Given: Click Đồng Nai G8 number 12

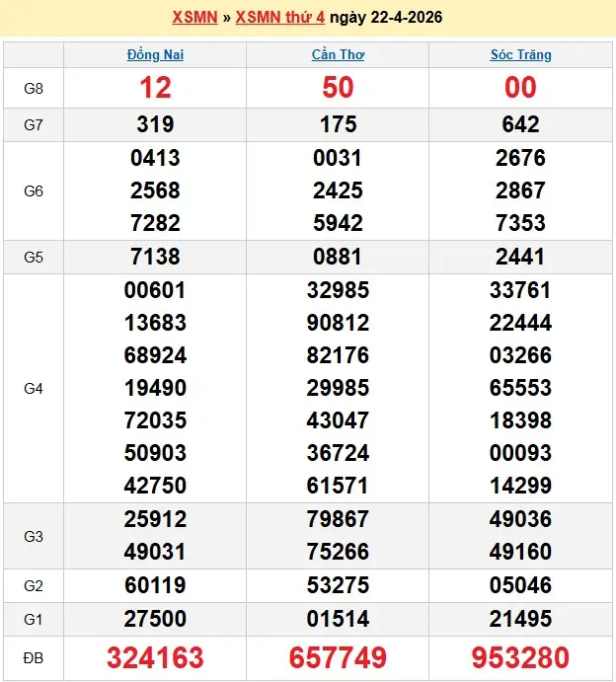Looking at the screenshot, I should click(155, 88).
